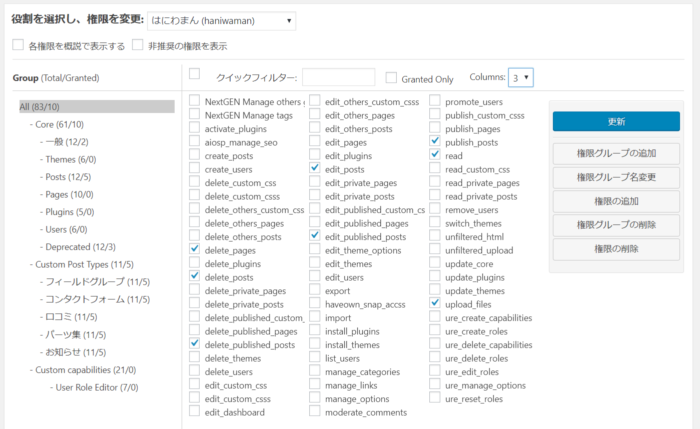
Task: Click the 権限グループの追加 button
Action: (616, 153)
